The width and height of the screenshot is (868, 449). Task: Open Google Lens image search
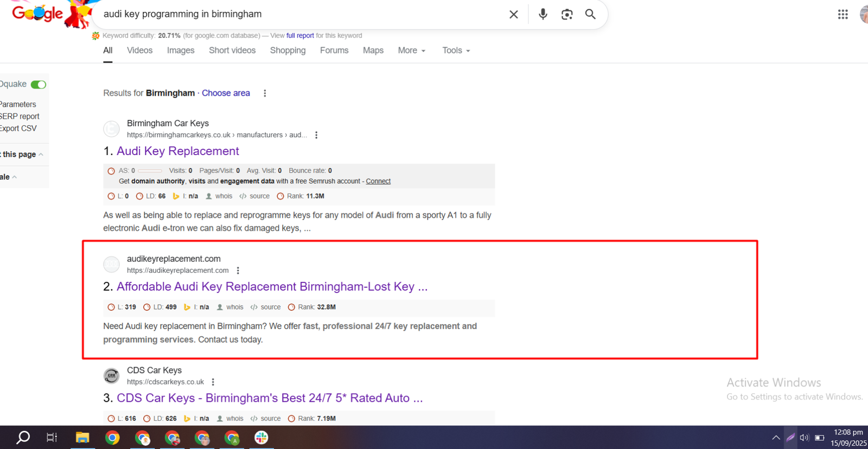coord(567,15)
